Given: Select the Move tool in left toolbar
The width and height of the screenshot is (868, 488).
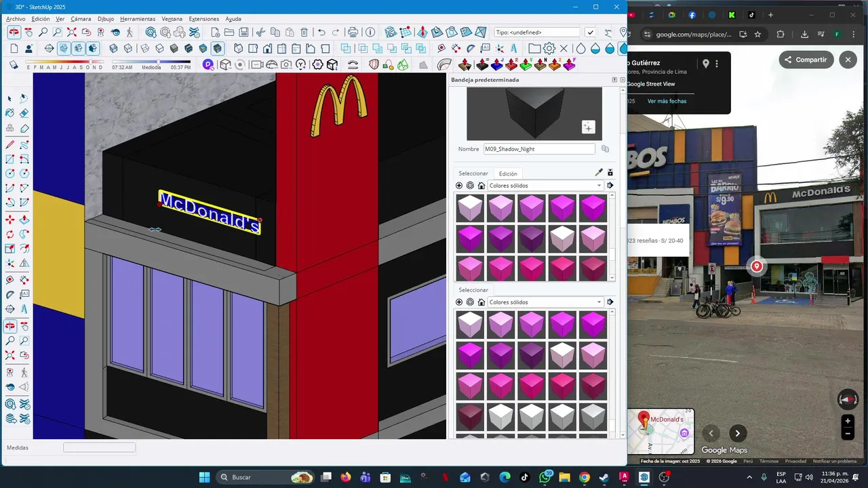Looking at the screenshot, I should tap(9, 220).
